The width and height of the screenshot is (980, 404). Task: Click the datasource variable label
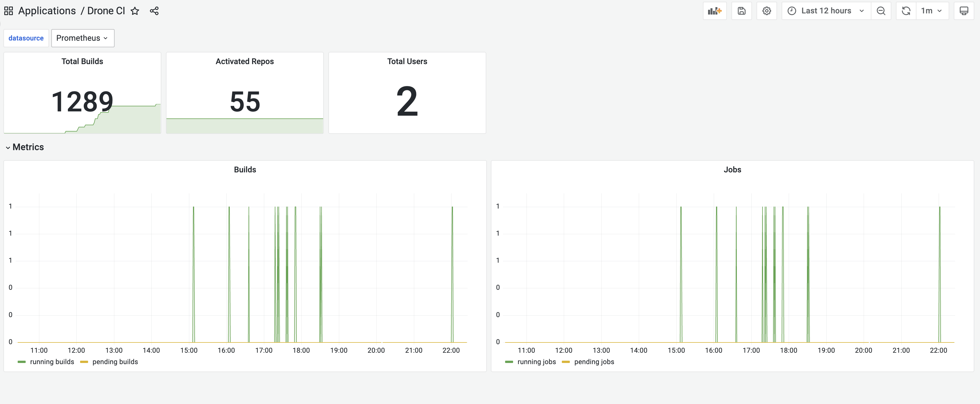[x=26, y=38]
